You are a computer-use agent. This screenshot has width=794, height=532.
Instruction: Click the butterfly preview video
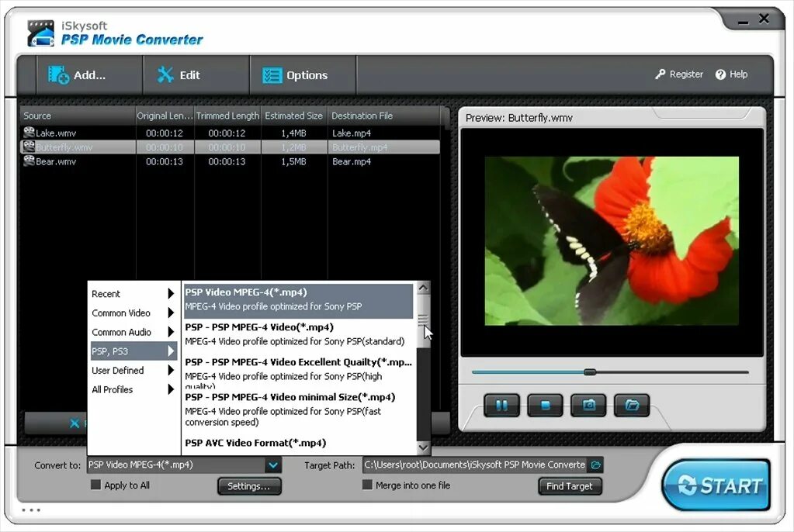612,241
